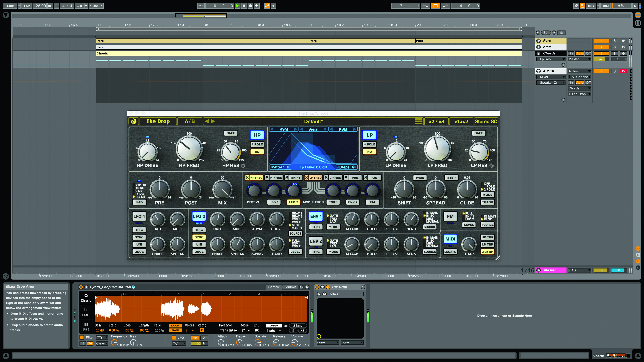The image size is (644, 362).
Task: Click the WIDE button in The Drop
Action: coord(420,178)
